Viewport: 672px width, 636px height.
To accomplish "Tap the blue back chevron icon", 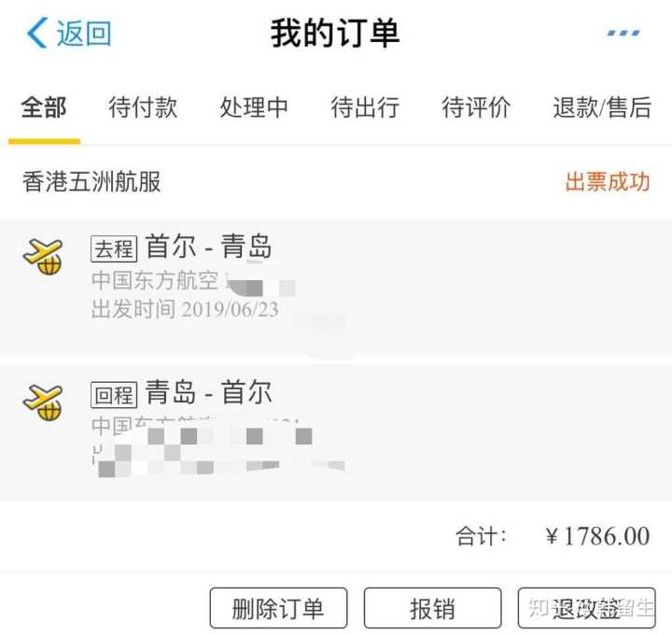I will pyautogui.click(x=36, y=33).
